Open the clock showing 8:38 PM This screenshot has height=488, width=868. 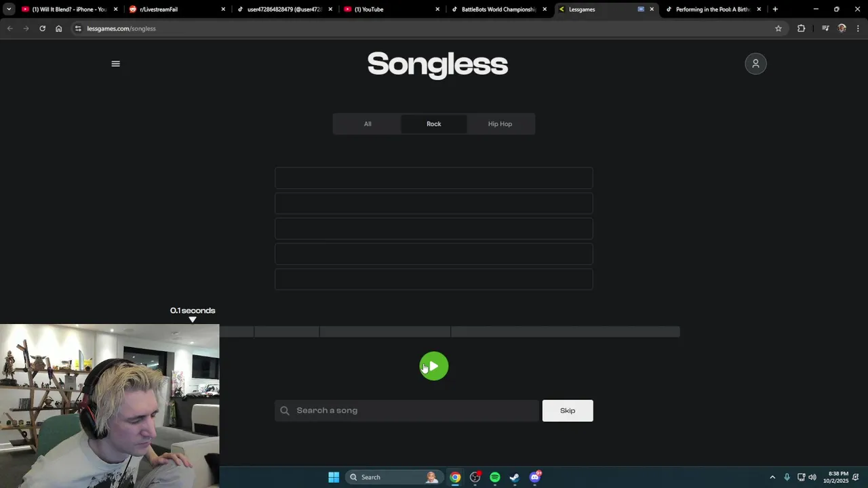click(837, 477)
